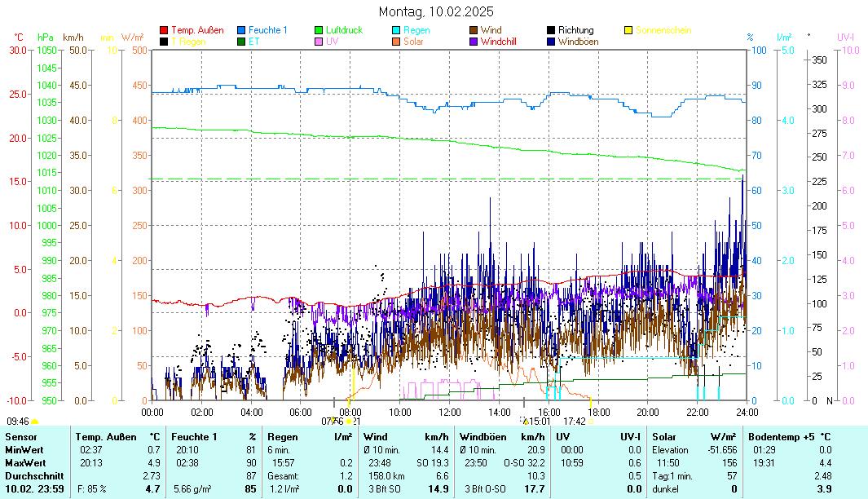
Task: Click the MaxWert row label
Action: point(24,462)
